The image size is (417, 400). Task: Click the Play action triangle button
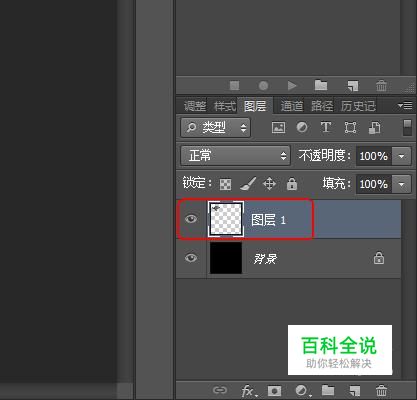(292, 86)
